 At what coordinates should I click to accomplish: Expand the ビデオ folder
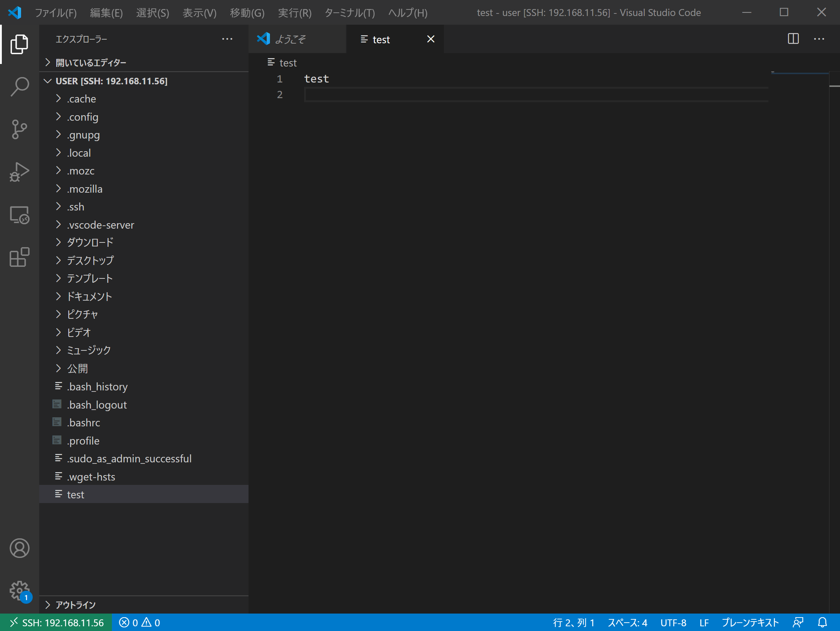pyautogui.click(x=144, y=333)
